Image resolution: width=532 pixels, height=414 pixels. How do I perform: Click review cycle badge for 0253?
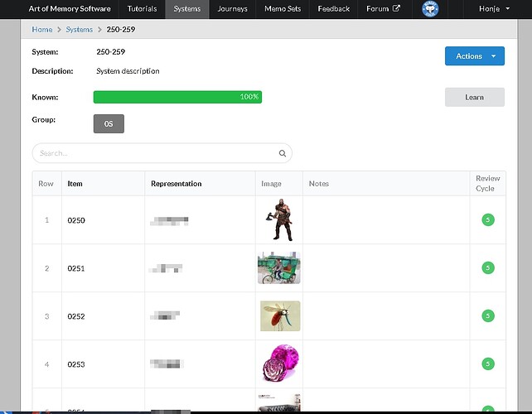pyautogui.click(x=488, y=363)
